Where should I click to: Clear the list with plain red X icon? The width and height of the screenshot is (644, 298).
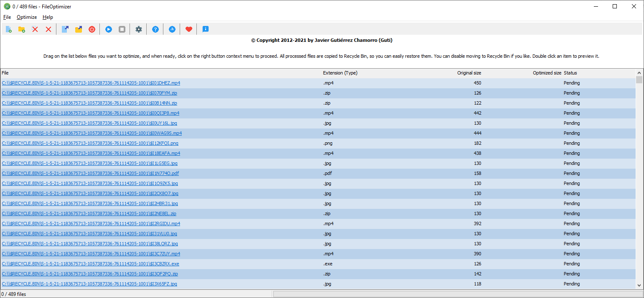tap(48, 29)
